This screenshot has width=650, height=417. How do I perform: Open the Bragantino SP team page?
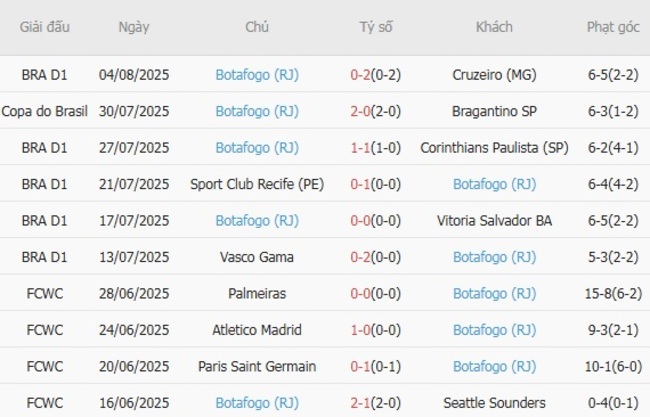[494, 111]
